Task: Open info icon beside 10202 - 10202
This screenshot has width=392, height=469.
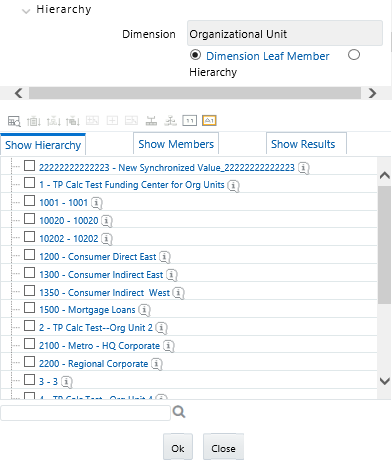Action: pos(107,239)
